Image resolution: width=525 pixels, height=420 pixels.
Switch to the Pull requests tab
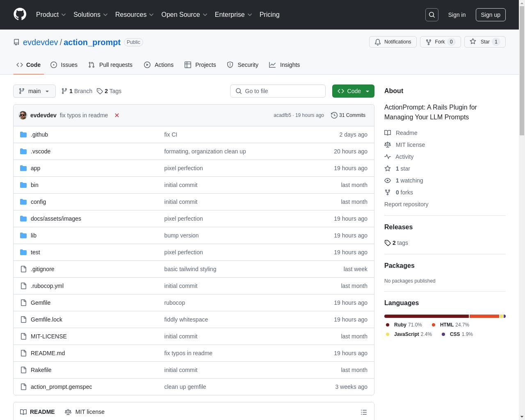pyautogui.click(x=110, y=65)
